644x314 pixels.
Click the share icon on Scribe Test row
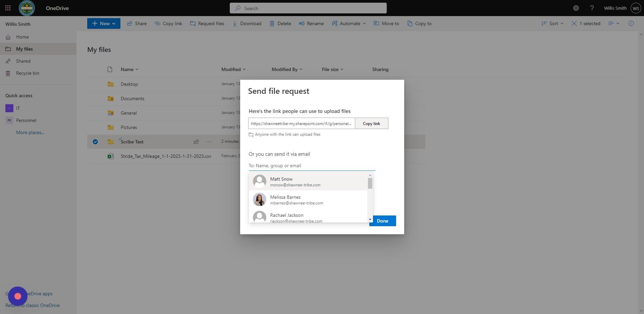196,141
